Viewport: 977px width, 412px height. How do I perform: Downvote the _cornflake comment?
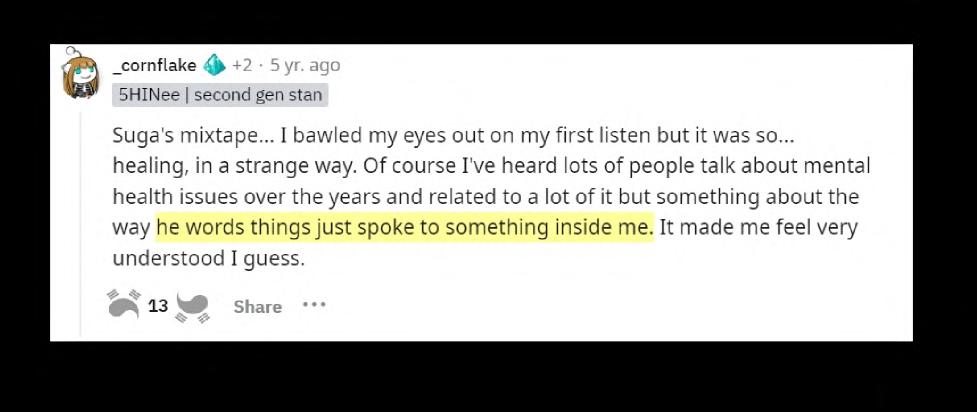[193, 306]
